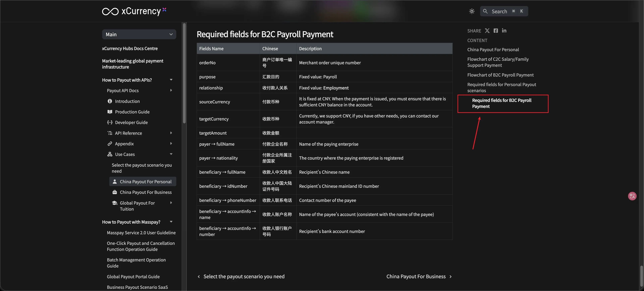Viewport: 644px width, 291px height.
Task: Open China Payout For Business briefcase item
Action: pos(146,192)
